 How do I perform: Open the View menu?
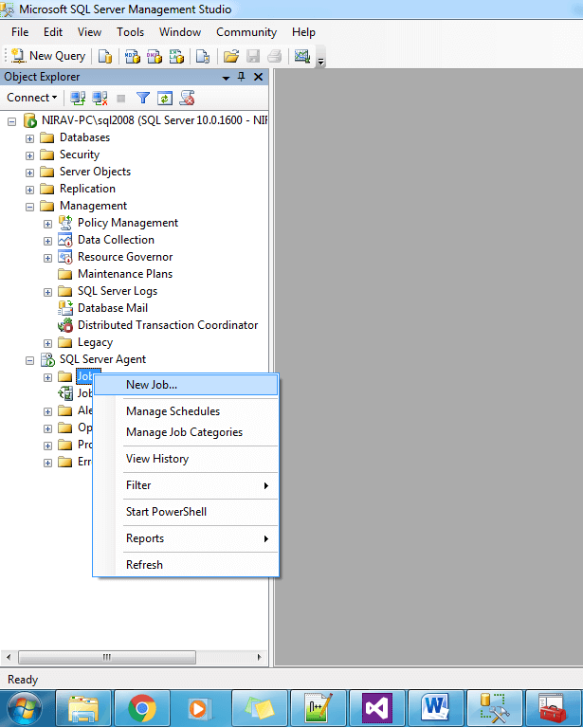89,32
